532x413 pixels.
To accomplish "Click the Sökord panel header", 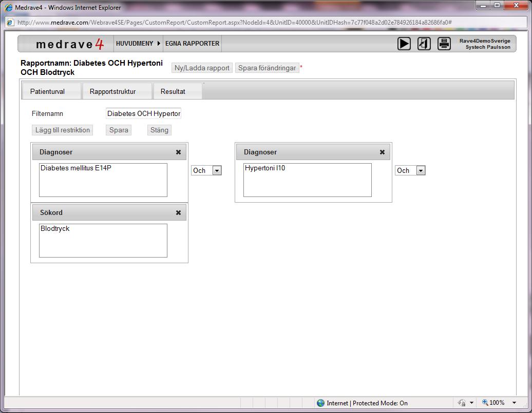I will click(x=109, y=212).
